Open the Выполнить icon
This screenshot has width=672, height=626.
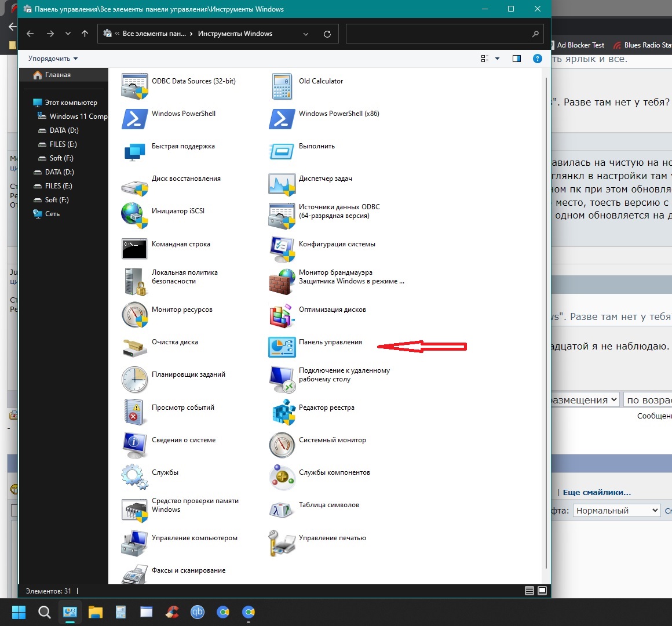(282, 151)
